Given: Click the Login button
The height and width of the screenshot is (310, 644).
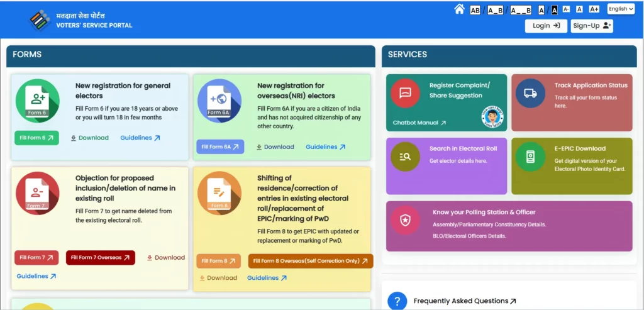Looking at the screenshot, I should (x=546, y=26).
